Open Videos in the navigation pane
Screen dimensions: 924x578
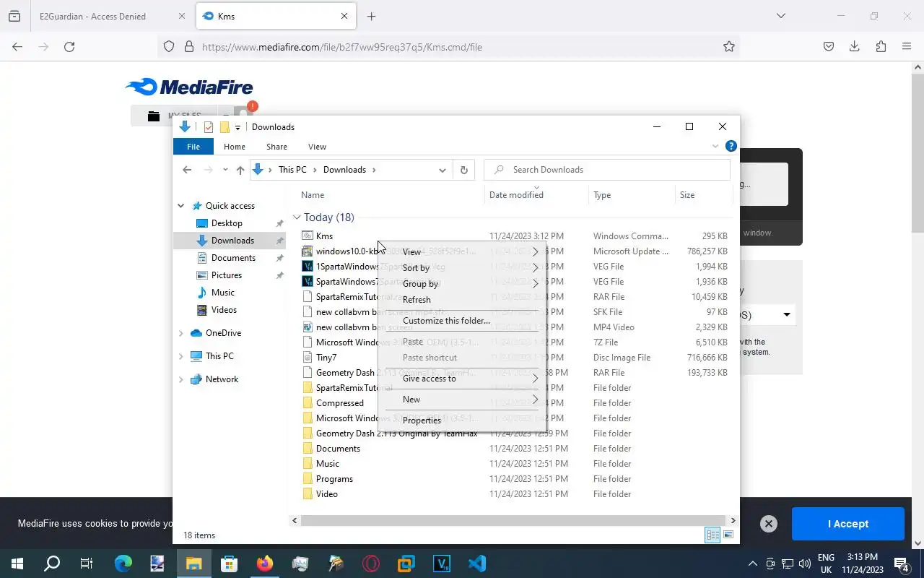224,310
